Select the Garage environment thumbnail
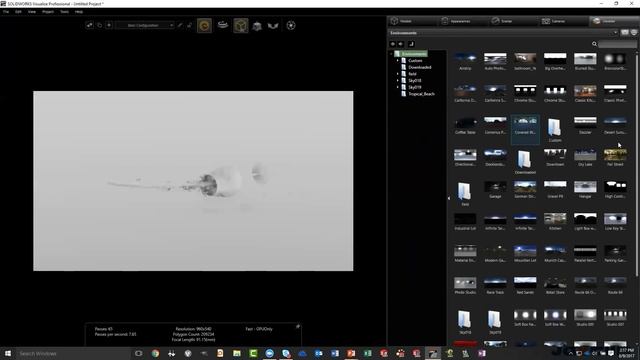Viewport: 640px width, 360px height. 495,190
